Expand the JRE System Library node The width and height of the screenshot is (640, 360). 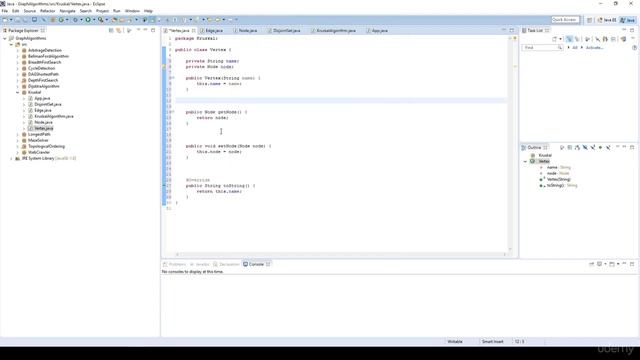[11, 158]
